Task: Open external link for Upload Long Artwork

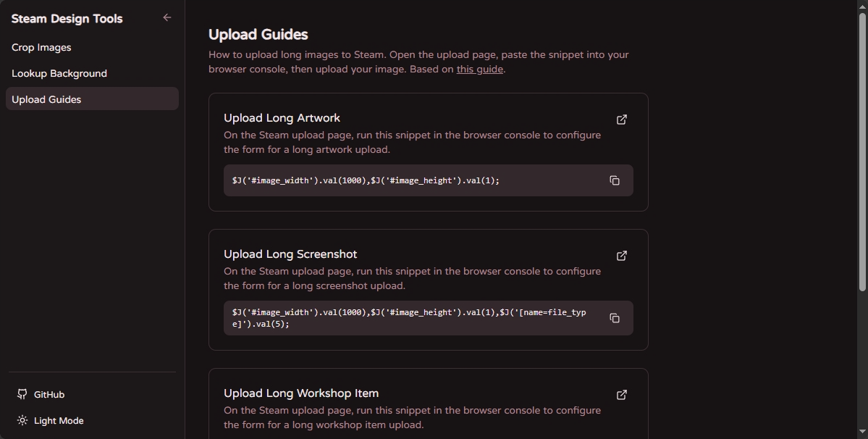Action: click(622, 120)
